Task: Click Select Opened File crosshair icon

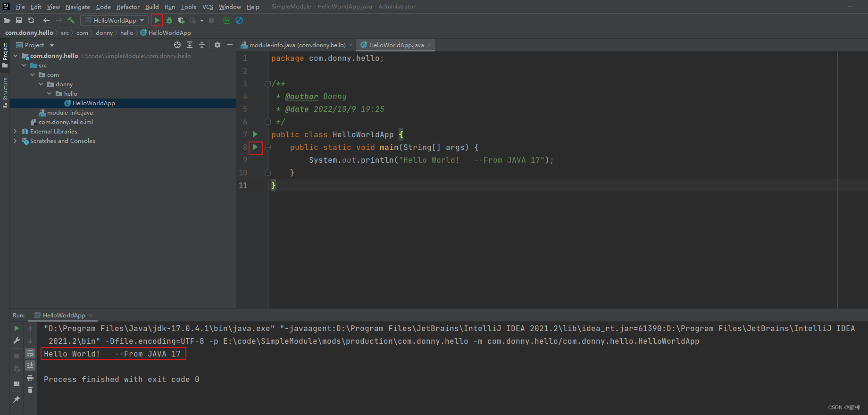Action: (177, 45)
